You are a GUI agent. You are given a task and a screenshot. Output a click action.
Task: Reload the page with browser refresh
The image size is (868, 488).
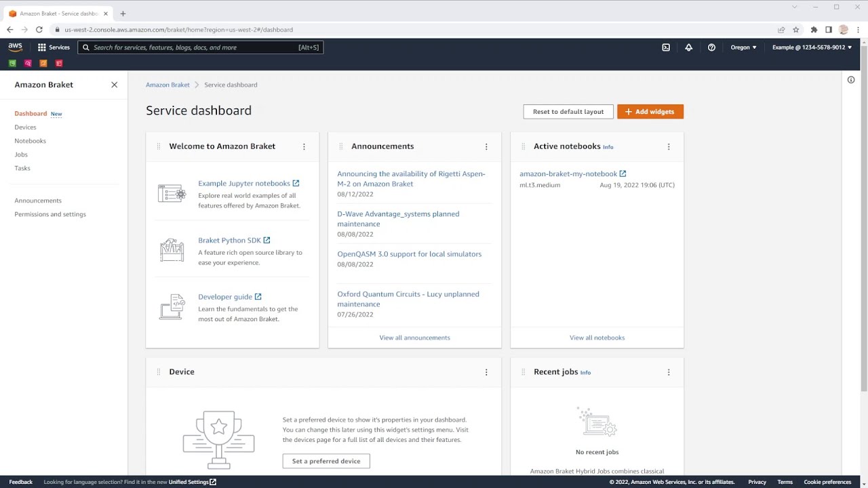pyautogui.click(x=39, y=30)
